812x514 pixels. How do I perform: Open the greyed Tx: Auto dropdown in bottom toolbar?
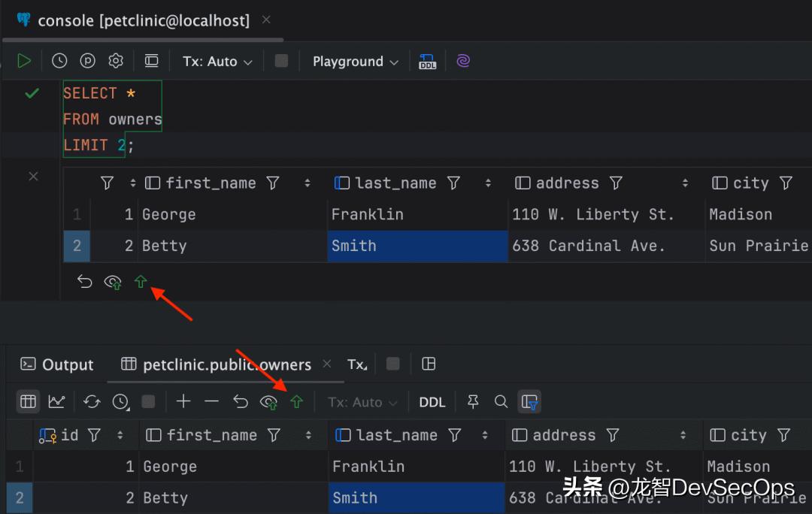coord(362,402)
